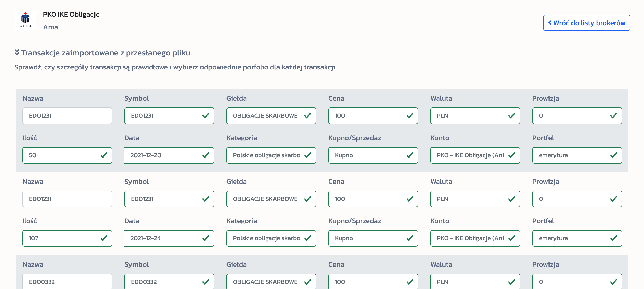This screenshot has width=644, height=289.
Task: Click checkmark icon in quantity 107 field
Action: point(104,238)
